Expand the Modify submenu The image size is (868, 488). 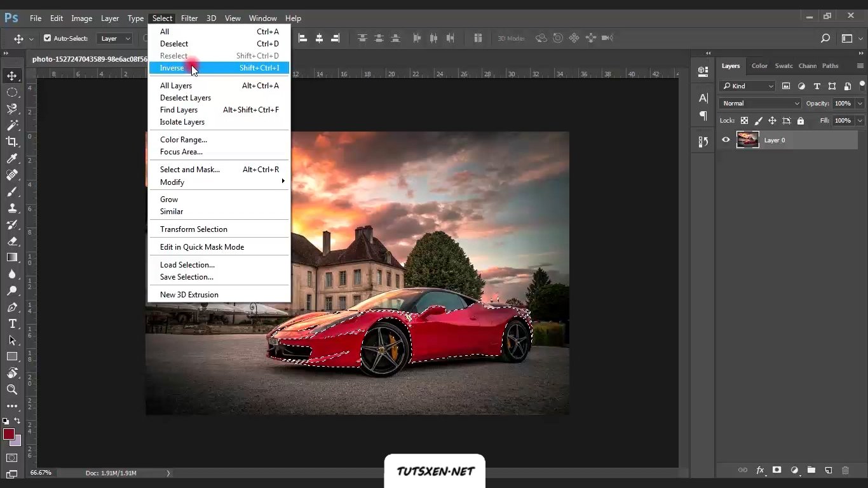pos(219,182)
